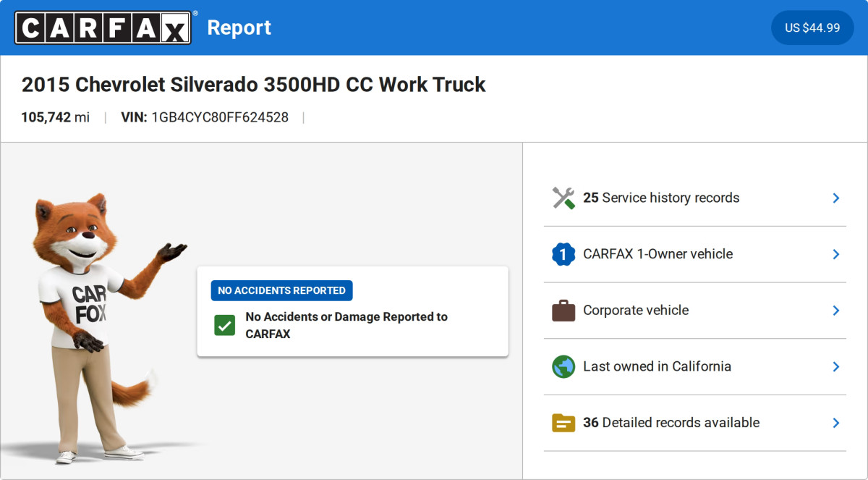
Task: Expand the Corporate vehicle chevron
Action: pos(835,311)
